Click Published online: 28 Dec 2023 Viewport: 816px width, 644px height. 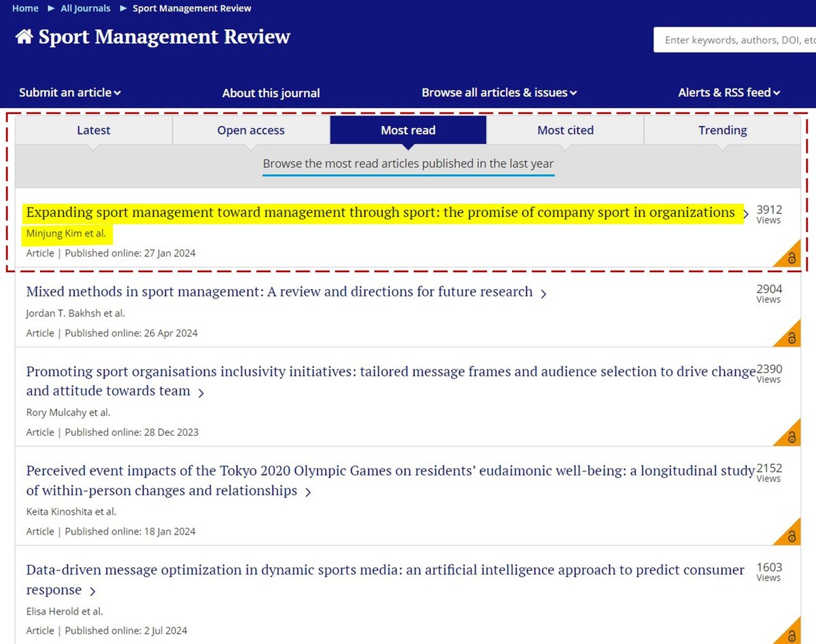click(x=132, y=433)
